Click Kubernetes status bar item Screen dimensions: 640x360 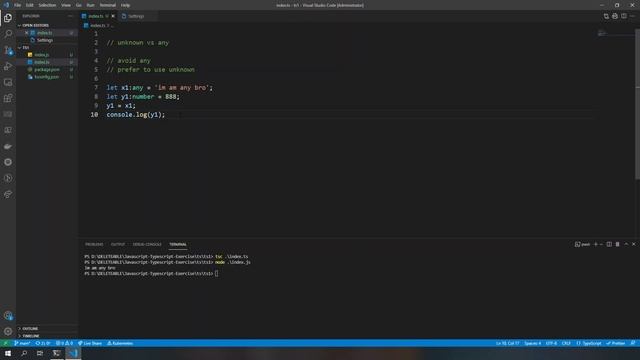[120, 343]
